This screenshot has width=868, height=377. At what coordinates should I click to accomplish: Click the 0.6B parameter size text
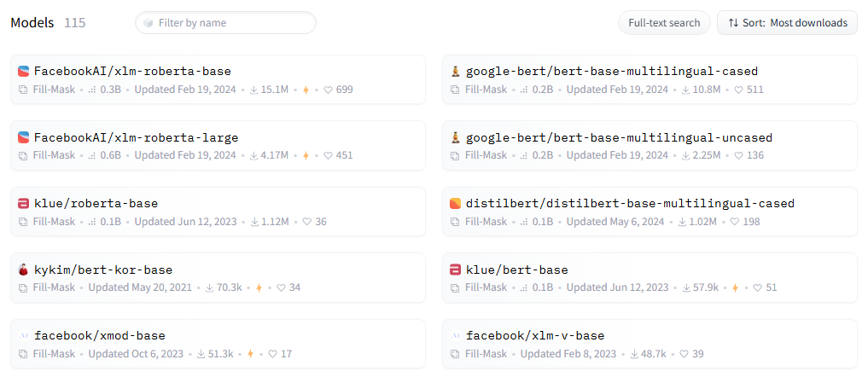pos(111,155)
